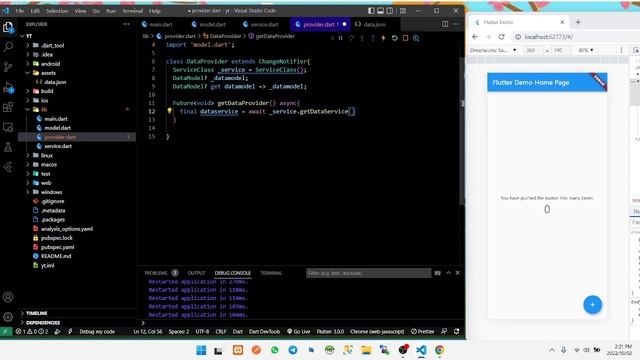Expand the build folder
The width and height of the screenshot is (640, 360).
[x=47, y=91]
